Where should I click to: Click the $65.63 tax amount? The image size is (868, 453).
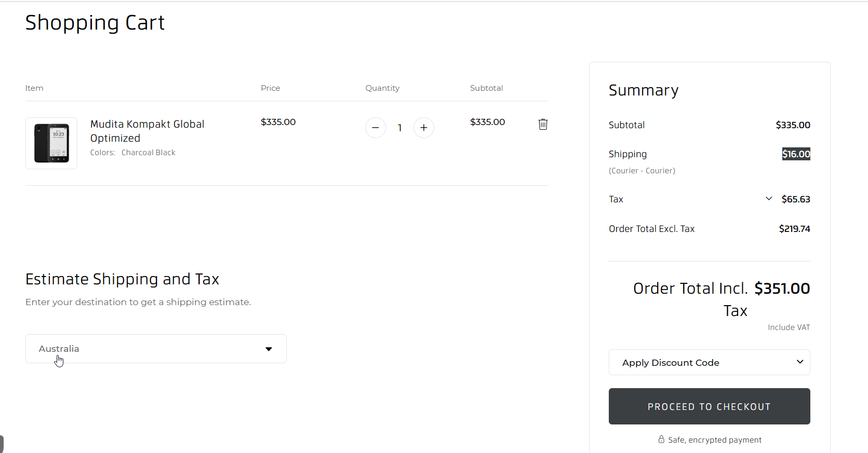795,199
